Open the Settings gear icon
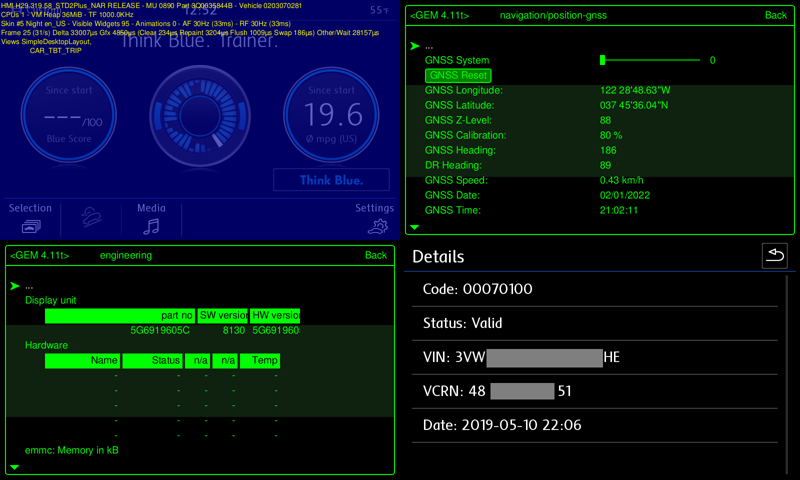Viewport: 800px width, 480px height. [378, 226]
